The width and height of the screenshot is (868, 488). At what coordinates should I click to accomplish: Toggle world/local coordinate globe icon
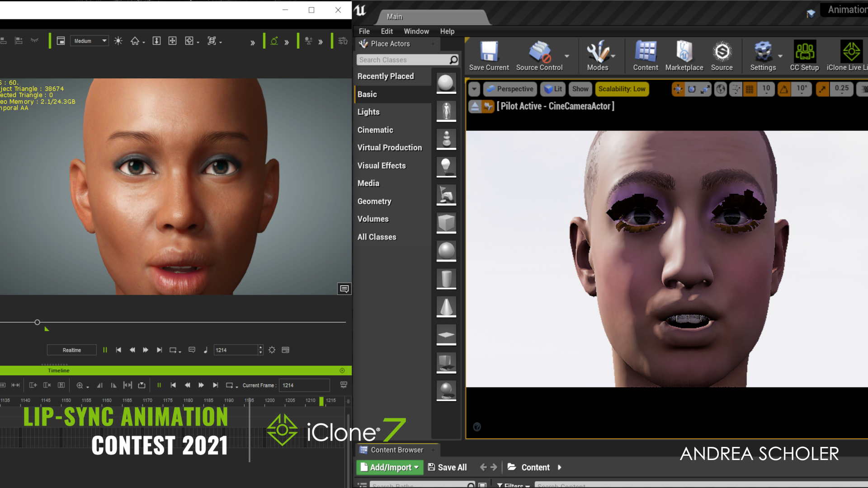721,89
